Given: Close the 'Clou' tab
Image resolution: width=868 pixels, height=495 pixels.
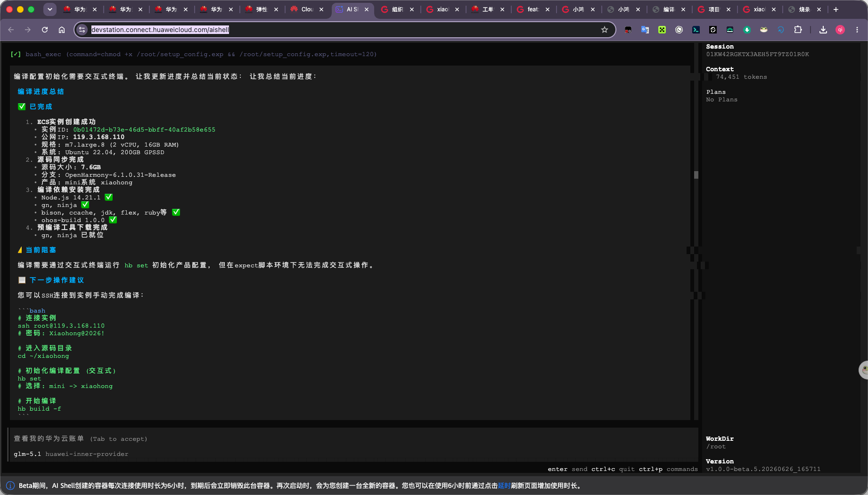Looking at the screenshot, I should point(321,9).
